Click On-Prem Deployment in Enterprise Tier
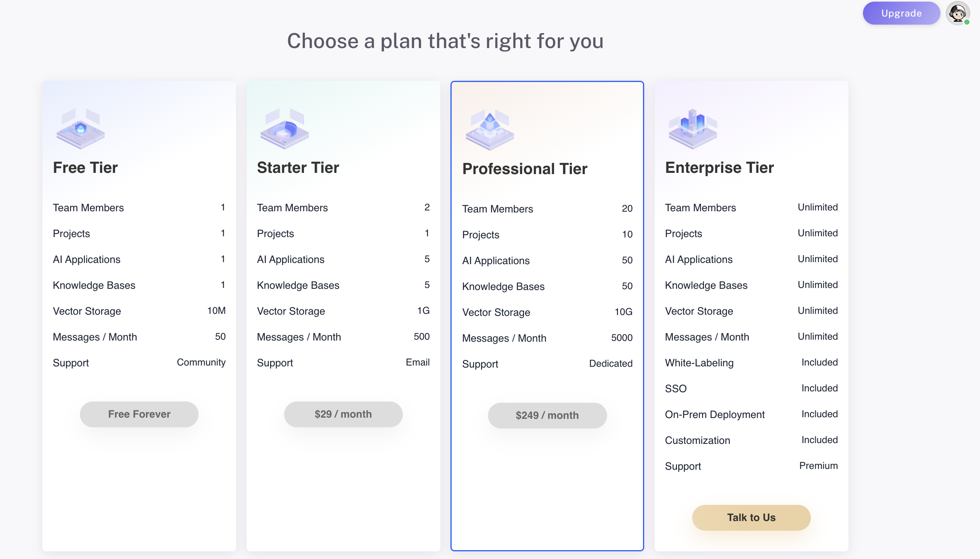This screenshot has width=980, height=559. (715, 415)
